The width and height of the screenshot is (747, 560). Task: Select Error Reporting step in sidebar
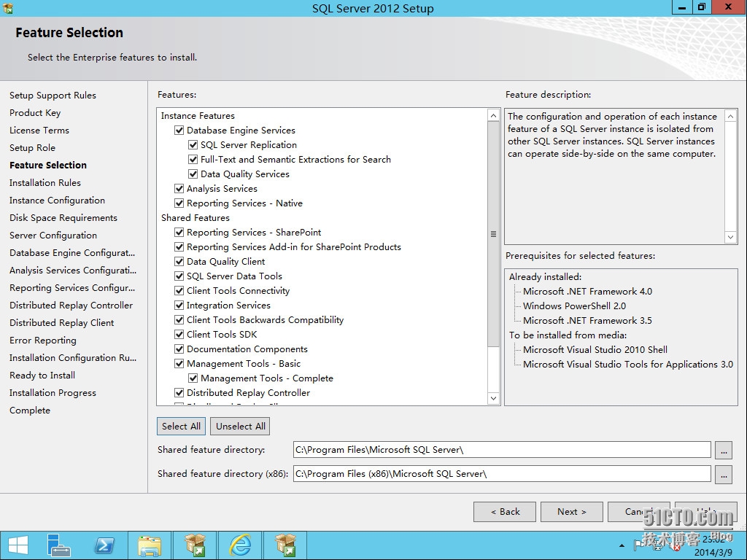point(43,341)
